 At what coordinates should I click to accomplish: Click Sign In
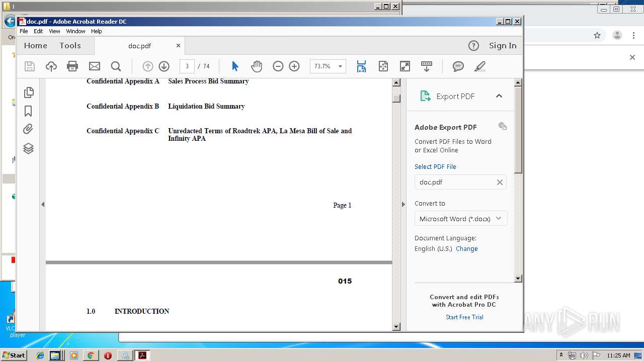[x=503, y=46]
